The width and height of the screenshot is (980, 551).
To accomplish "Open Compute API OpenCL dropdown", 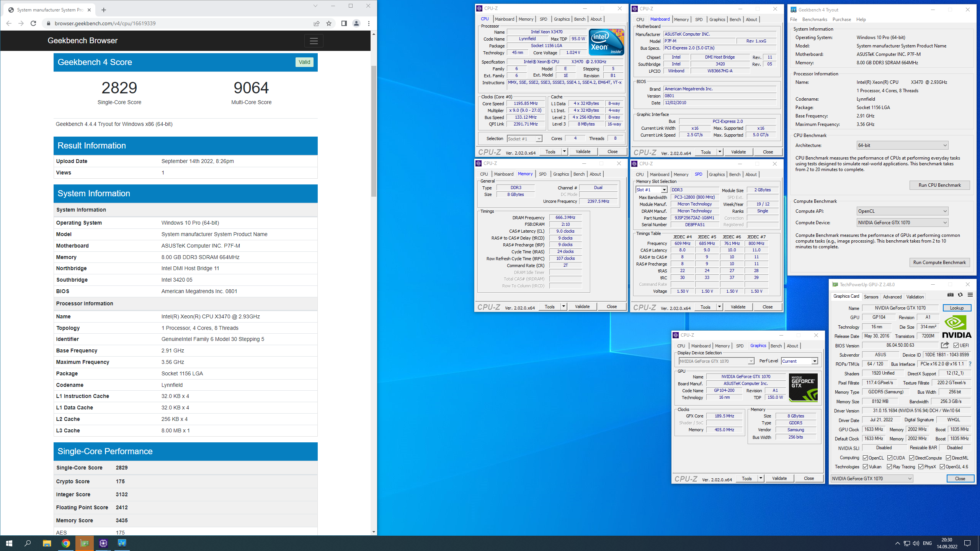I will pyautogui.click(x=902, y=211).
